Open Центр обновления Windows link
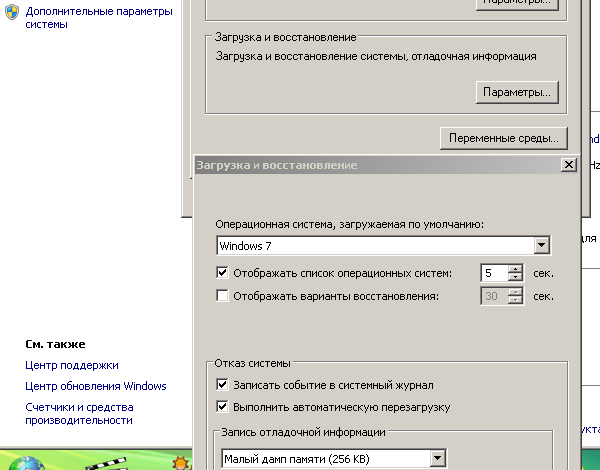The image size is (600, 470). tap(96, 386)
